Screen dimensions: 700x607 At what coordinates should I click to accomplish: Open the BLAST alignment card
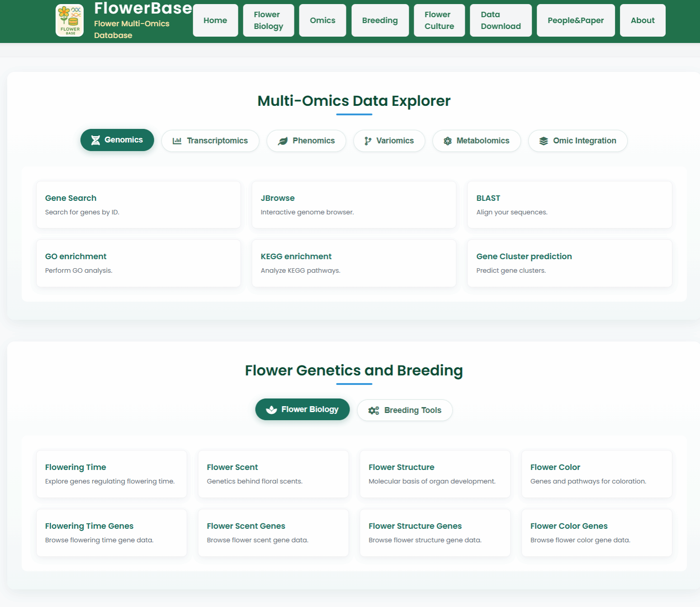click(x=569, y=204)
